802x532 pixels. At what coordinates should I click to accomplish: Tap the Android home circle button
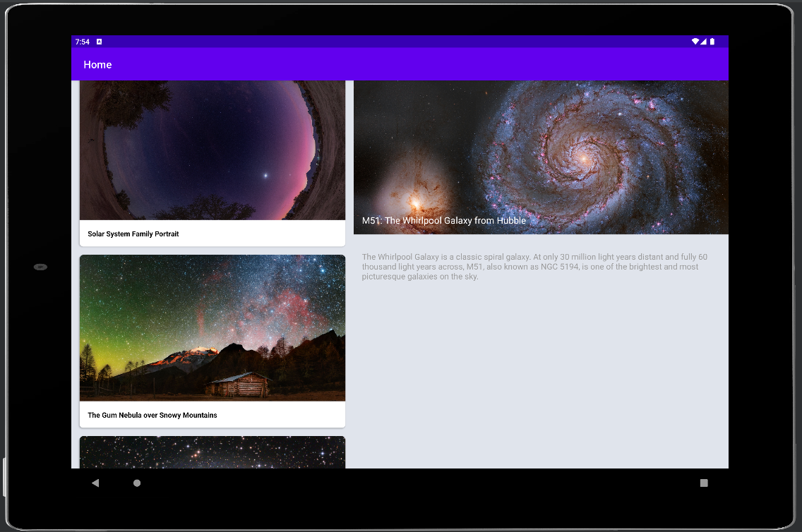pos(137,483)
